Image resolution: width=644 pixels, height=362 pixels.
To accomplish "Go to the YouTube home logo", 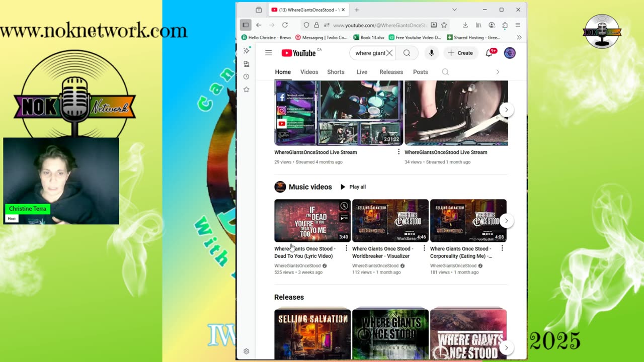I will pos(298,53).
